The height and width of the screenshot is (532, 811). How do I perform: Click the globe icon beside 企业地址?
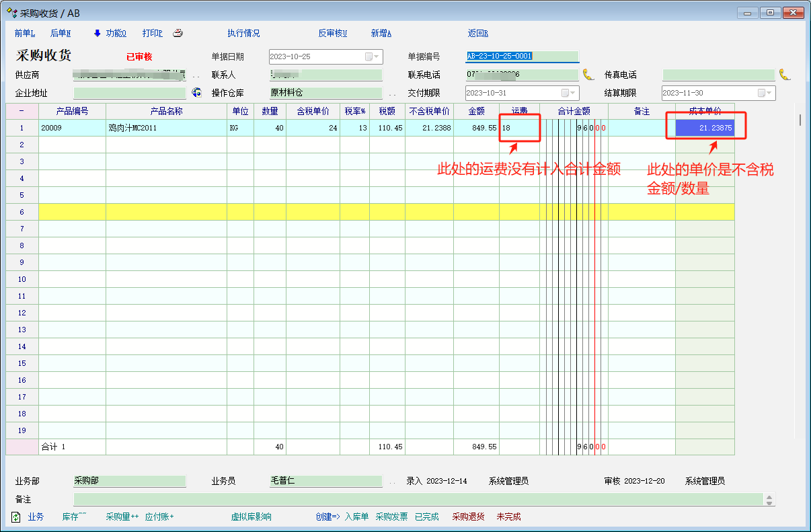pyautogui.click(x=196, y=93)
